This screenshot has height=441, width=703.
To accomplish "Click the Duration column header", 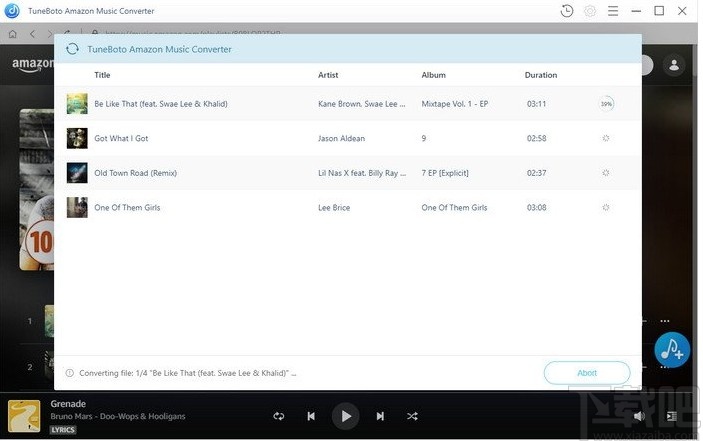I will point(541,75).
